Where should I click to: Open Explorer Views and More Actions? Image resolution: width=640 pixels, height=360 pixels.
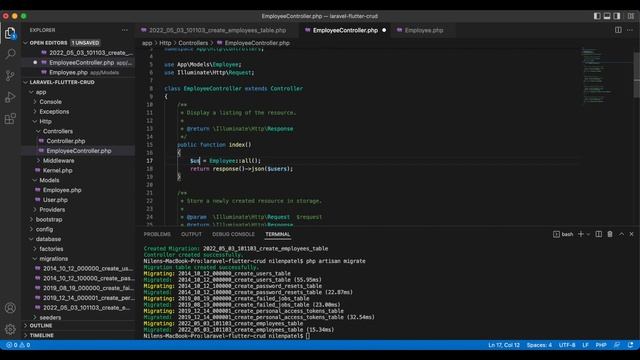pos(124,30)
